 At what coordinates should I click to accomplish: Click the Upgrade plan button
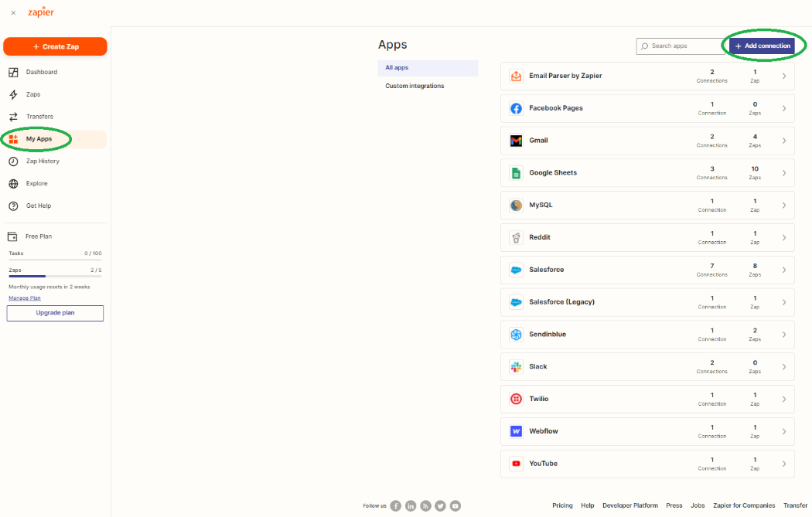(55, 313)
